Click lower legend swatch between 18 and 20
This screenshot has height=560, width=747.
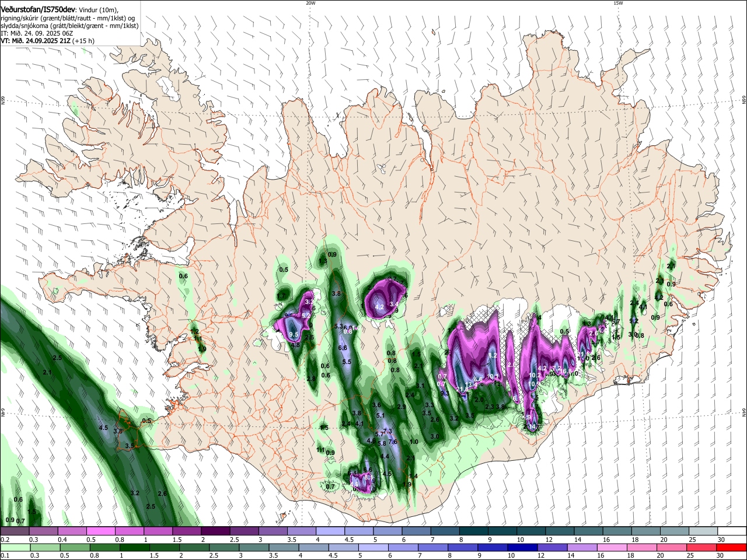click(641, 547)
